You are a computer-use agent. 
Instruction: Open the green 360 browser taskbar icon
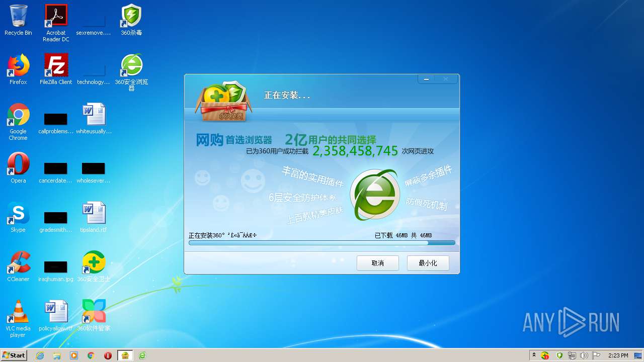(x=142, y=355)
